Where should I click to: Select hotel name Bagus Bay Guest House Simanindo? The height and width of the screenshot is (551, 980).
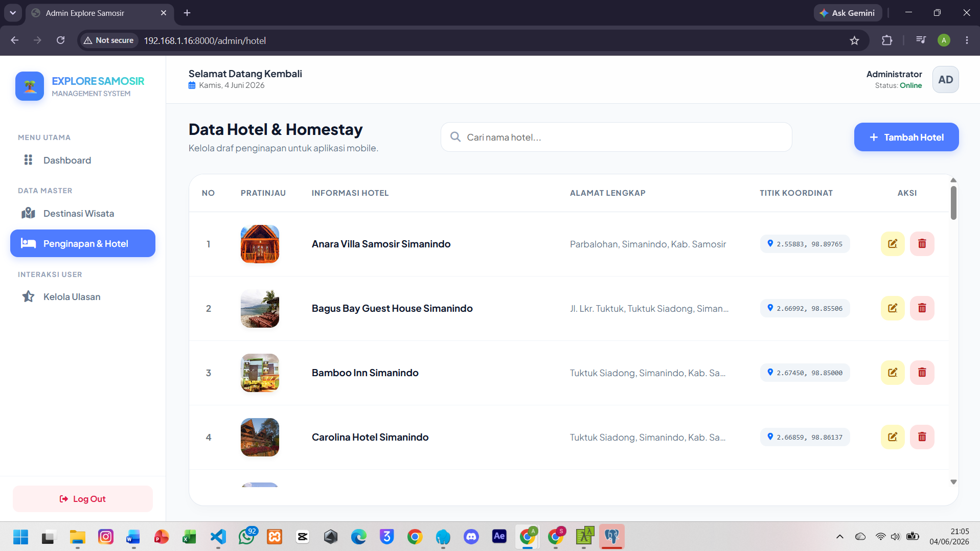tap(392, 308)
